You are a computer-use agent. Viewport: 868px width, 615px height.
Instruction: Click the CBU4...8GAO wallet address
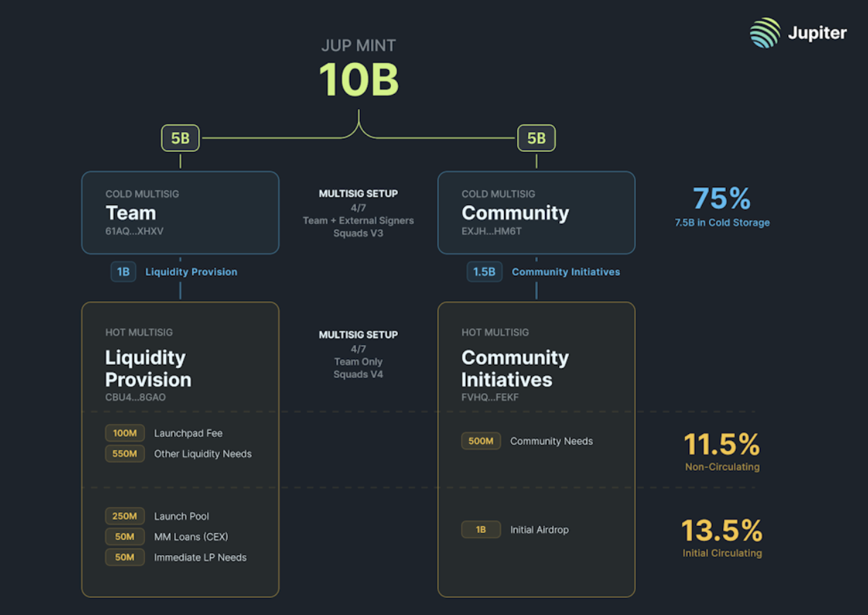[x=136, y=398]
